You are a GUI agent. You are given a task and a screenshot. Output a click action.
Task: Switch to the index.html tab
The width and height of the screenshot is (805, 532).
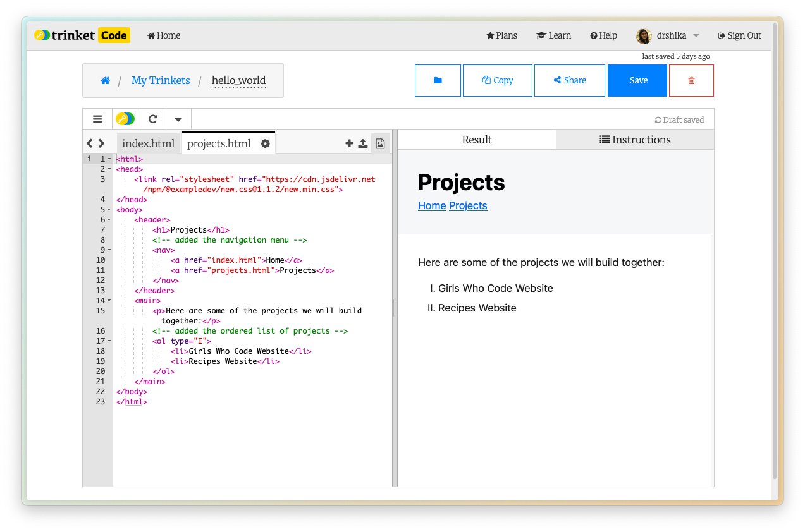point(148,143)
